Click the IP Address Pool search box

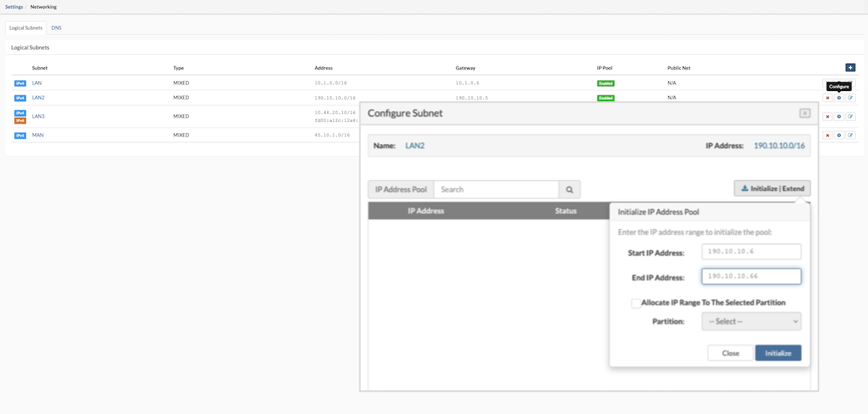point(495,189)
